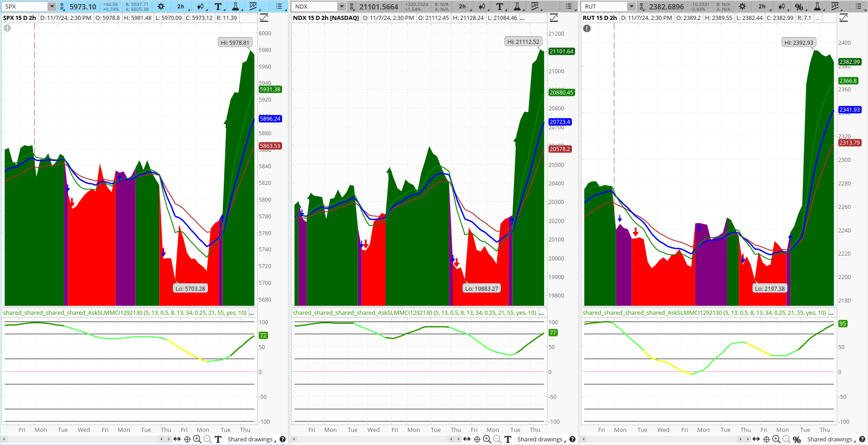Image resolution: width=868 pixels, height=445 pixels.
Task: Select the text note tool on NDX toolbar
Action: pyautogui.click(x=500, y=7)
